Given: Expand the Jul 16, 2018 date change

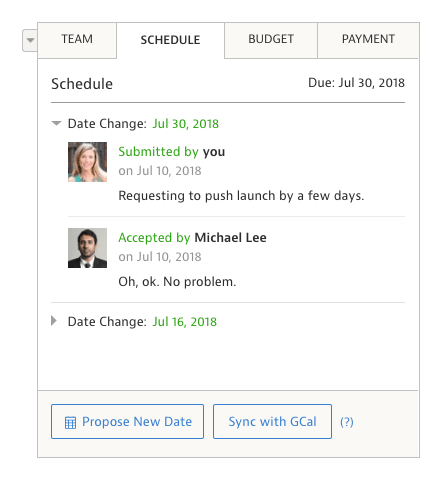Looking at the screenshot, I should [54, 321].
